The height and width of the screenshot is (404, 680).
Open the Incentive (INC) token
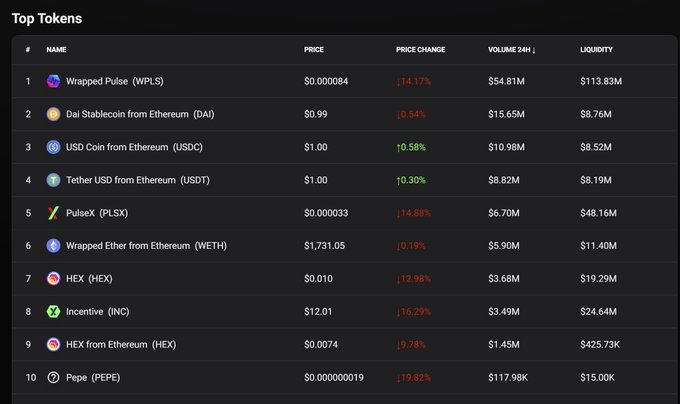98,312
